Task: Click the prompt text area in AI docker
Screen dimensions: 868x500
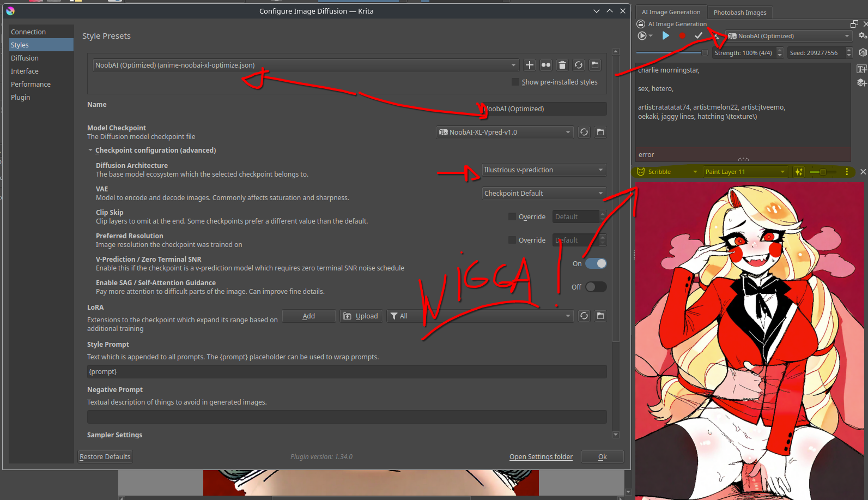Action: point(743,104)
